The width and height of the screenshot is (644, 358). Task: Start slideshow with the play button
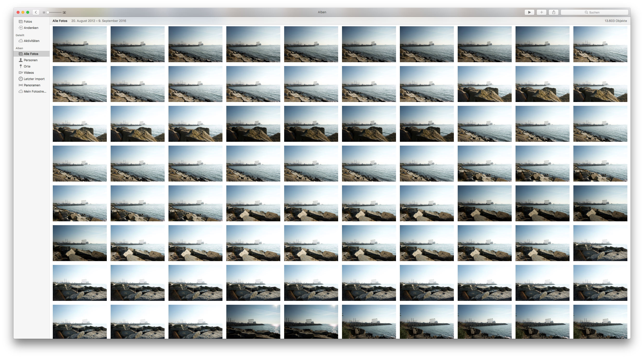(529, 12)
